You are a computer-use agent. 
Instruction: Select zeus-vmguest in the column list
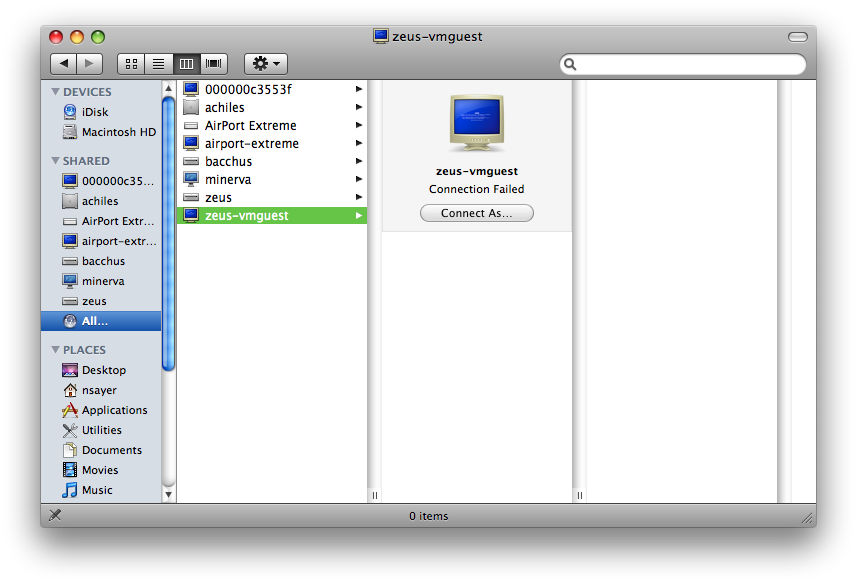[272, 215]
